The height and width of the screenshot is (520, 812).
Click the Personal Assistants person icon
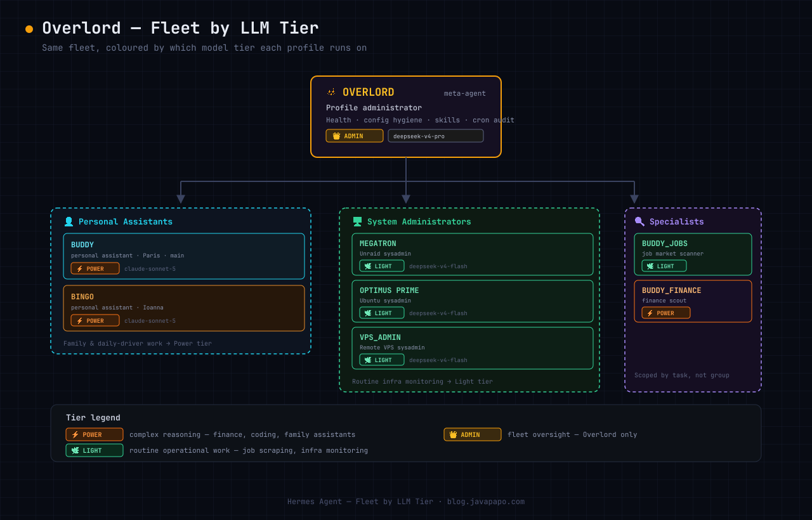[x=69, y=222]
